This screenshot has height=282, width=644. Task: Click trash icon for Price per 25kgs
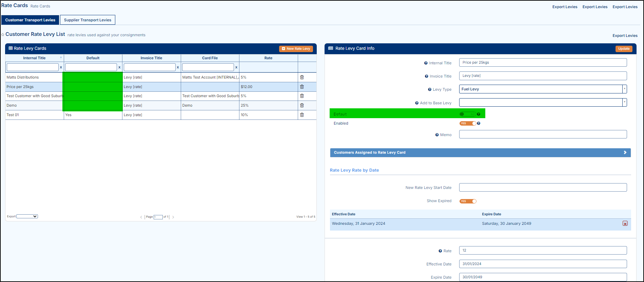(302, 87)
